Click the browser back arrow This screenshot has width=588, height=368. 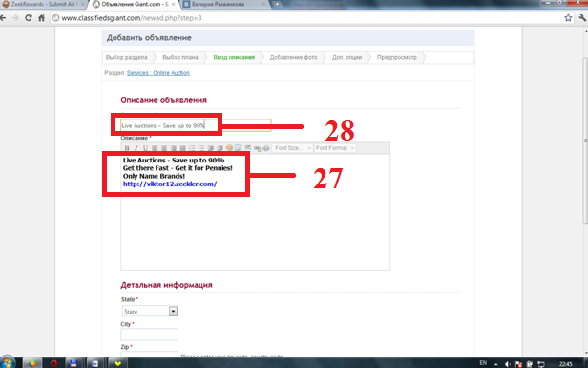(x=3, y=17)
